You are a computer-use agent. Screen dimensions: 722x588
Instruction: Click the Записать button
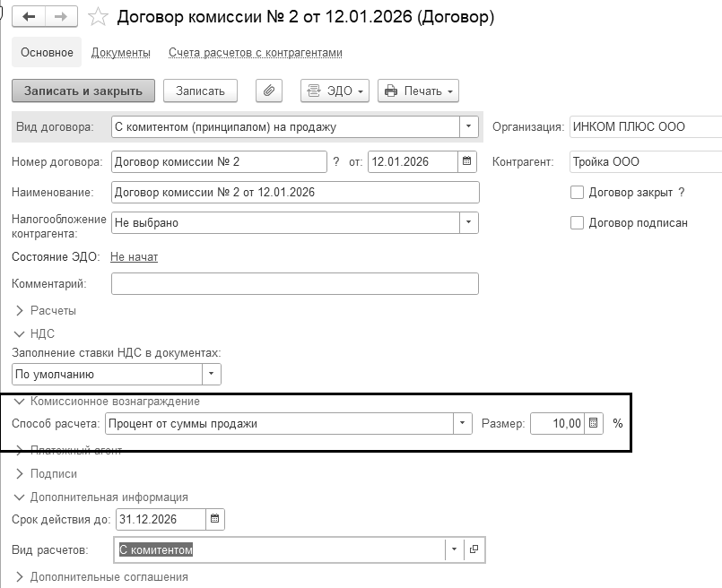point(200,91)
